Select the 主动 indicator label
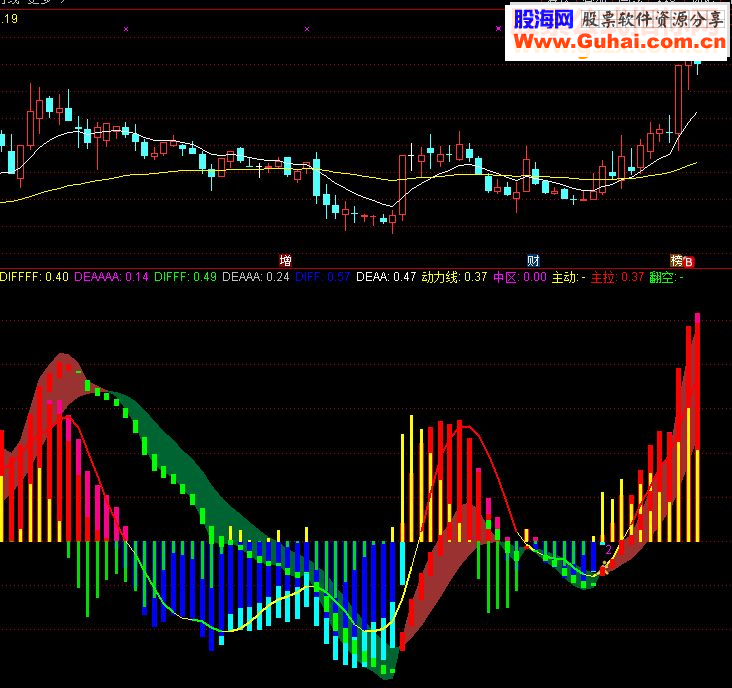Image resolution: width=732 pixels, height=688 pixels. (569, 277)
